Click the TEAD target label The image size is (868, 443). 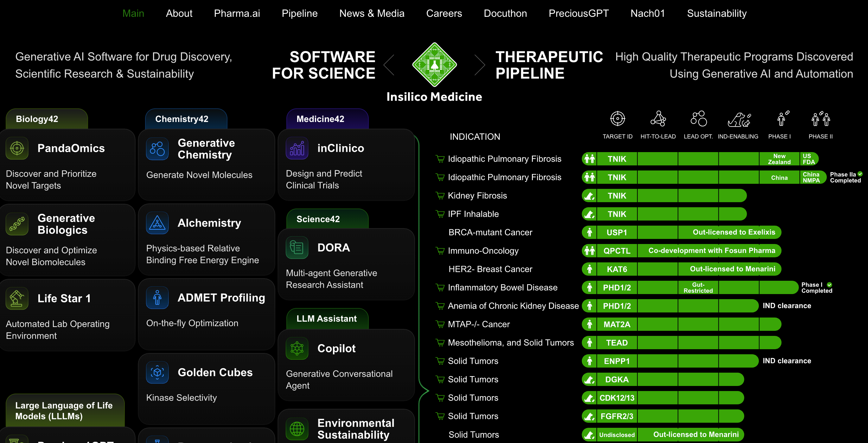pyautogui.click(x=617, y=343)
